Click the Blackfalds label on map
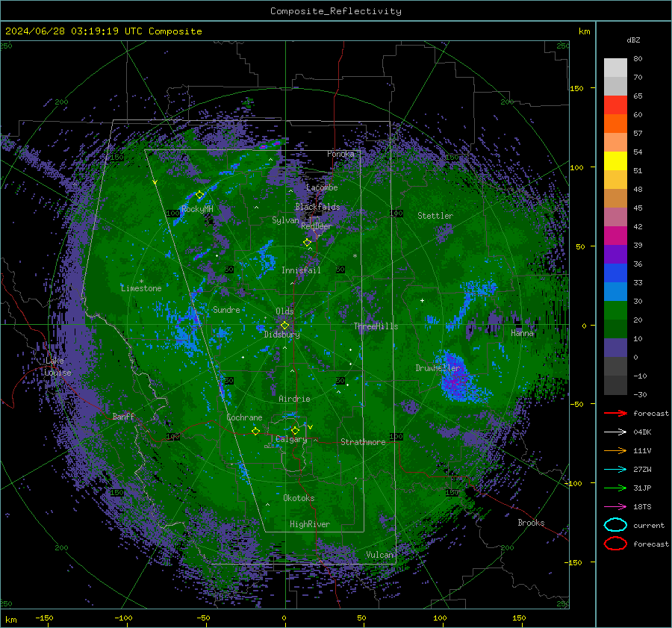This screenshot has width=672, height=628. [x=317, y=207]
